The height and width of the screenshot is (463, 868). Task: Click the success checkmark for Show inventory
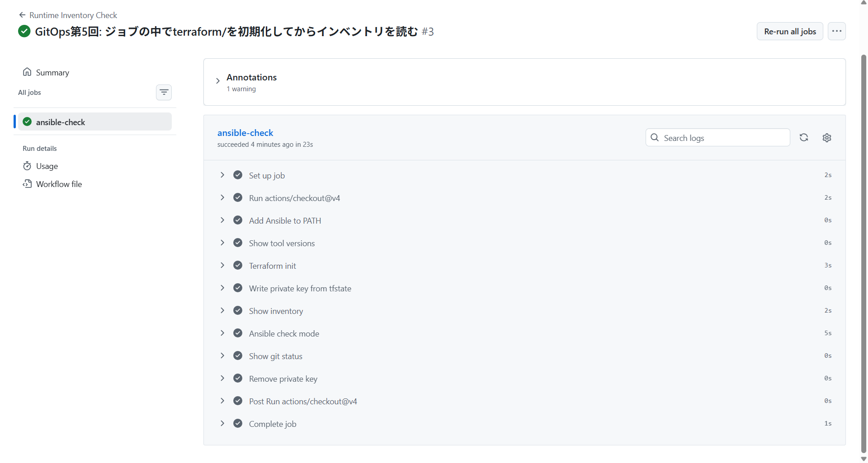pos(238,311)
